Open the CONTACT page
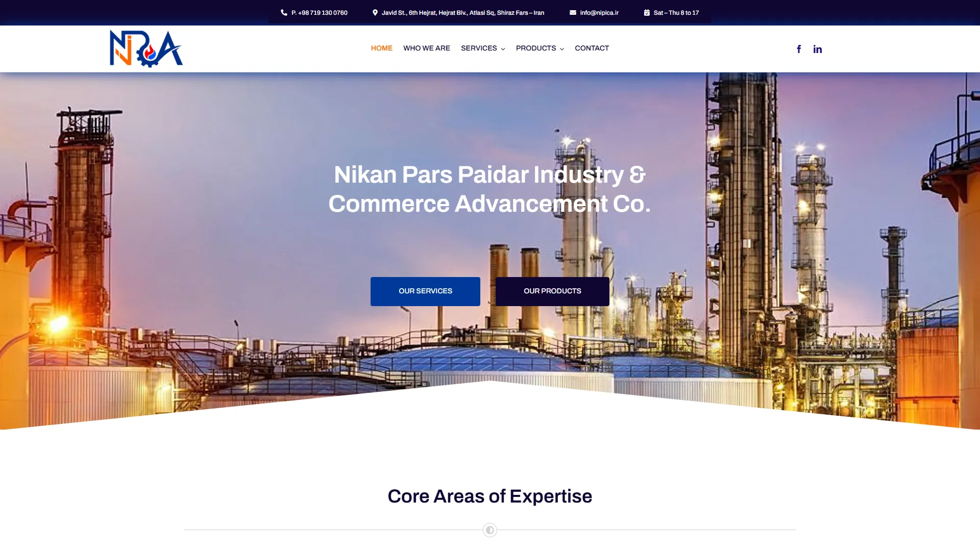Image resolution: width=980 pixels, height=551 pixels. point(592,48)
